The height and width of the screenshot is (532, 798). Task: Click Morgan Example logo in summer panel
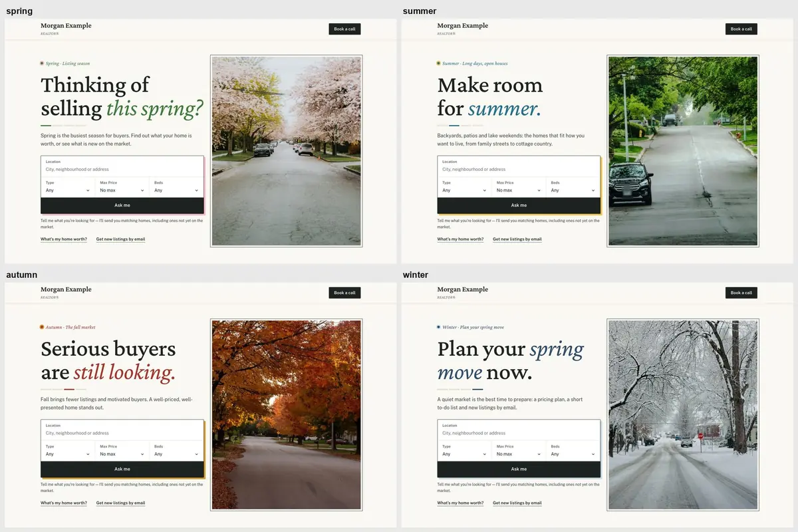coord(462,28)
